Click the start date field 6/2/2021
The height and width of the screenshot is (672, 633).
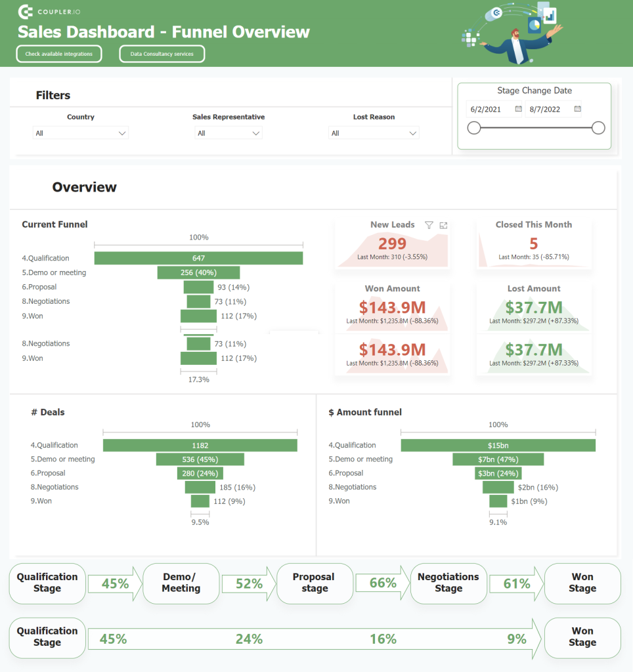click(489, 109)
